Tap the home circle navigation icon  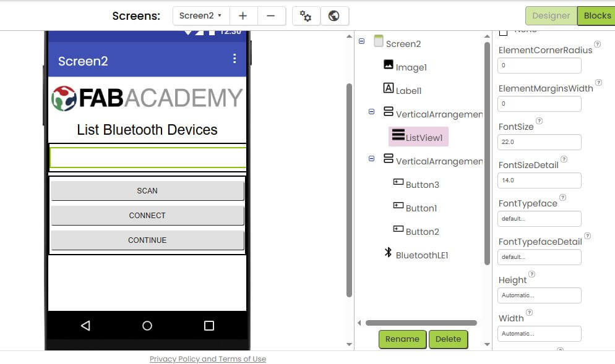[147, 326]
